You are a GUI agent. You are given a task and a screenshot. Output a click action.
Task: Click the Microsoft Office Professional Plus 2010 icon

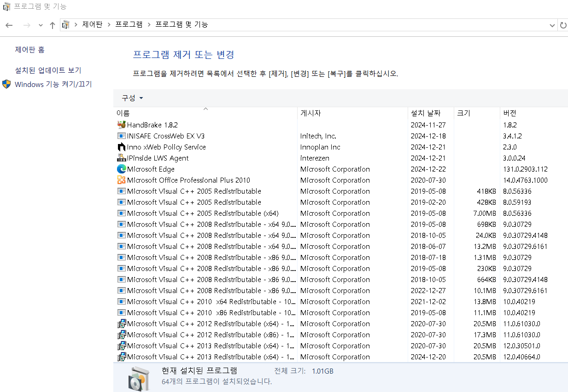coord(122,180)
